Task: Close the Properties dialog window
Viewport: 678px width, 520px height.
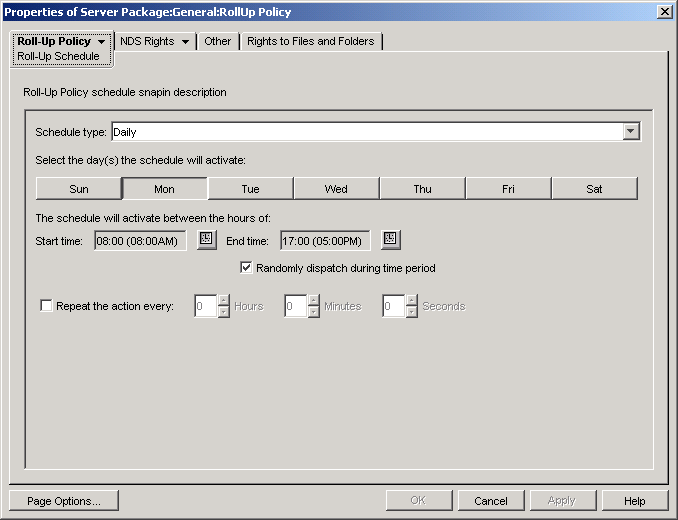Action: tap(664, 12)
